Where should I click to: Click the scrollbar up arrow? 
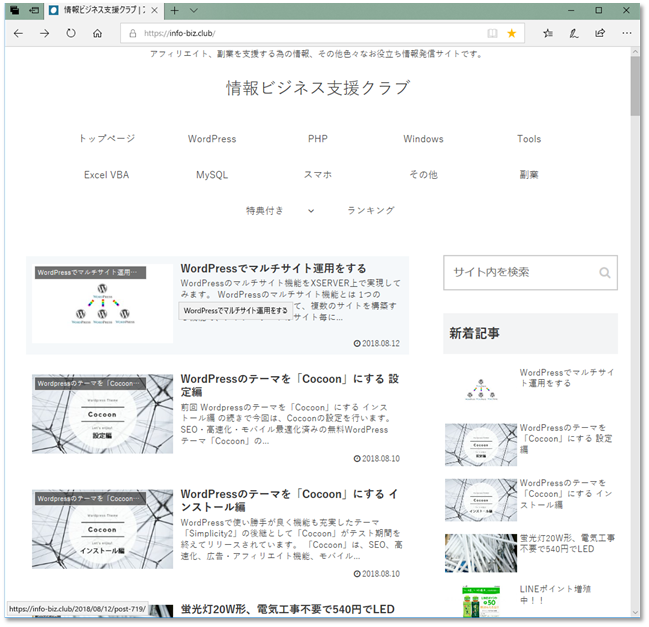point(635,52)
